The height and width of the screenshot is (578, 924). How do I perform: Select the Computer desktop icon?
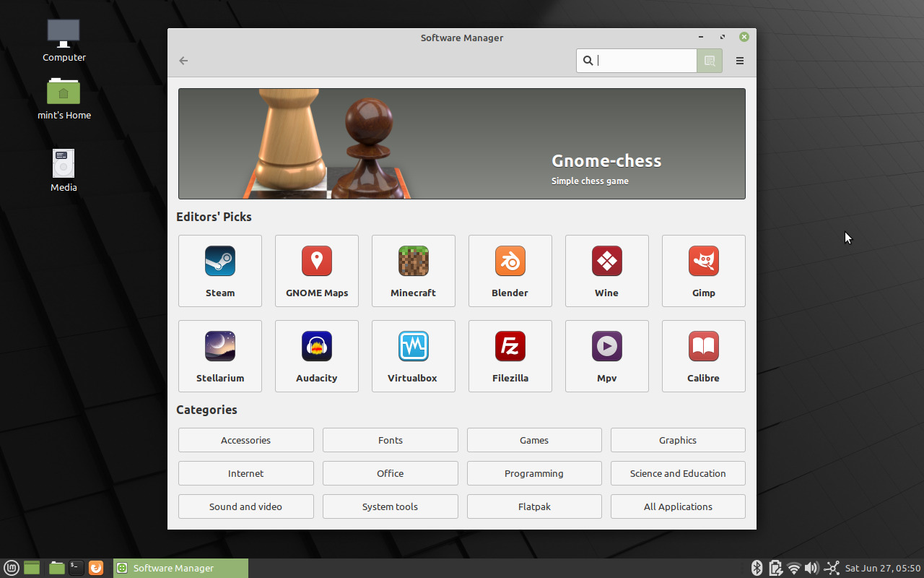(x=64, y=40)
